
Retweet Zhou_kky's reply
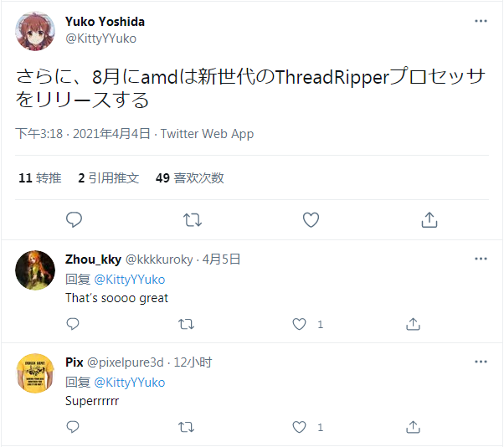tap(187, 323)
